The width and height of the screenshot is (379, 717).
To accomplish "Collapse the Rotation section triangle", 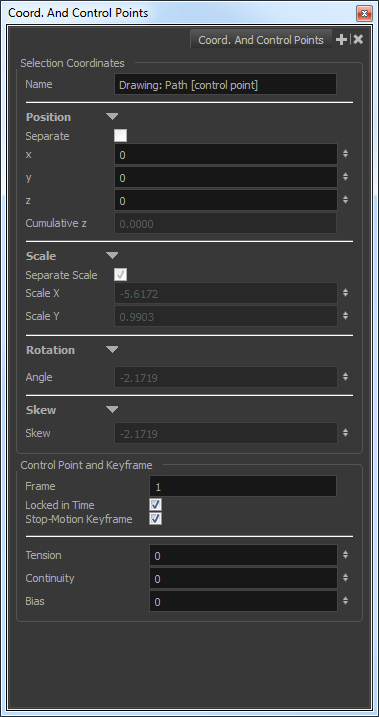I will click(112, 350).
